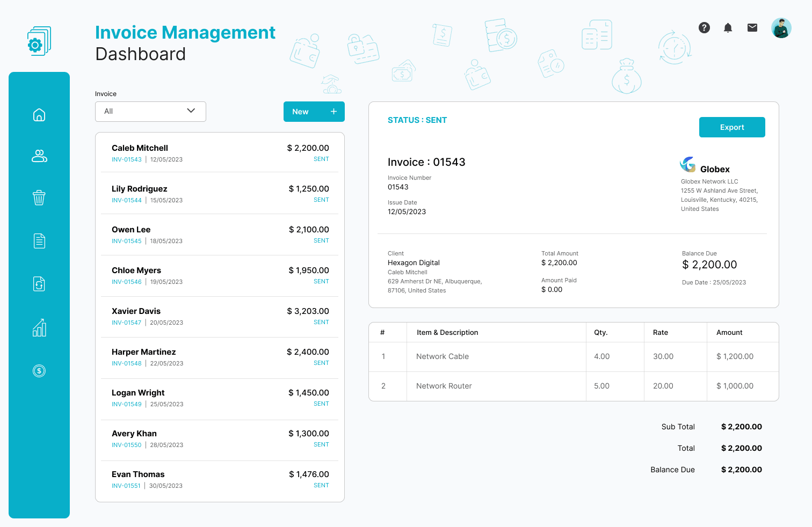Open the Home dashboard icon in sidebar
This screenshot has width=812, height=527.
coord(39,115)
